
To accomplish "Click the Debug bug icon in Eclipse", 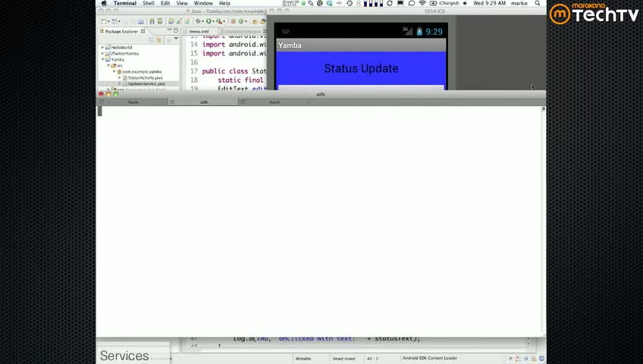I will tap(198, 21).
